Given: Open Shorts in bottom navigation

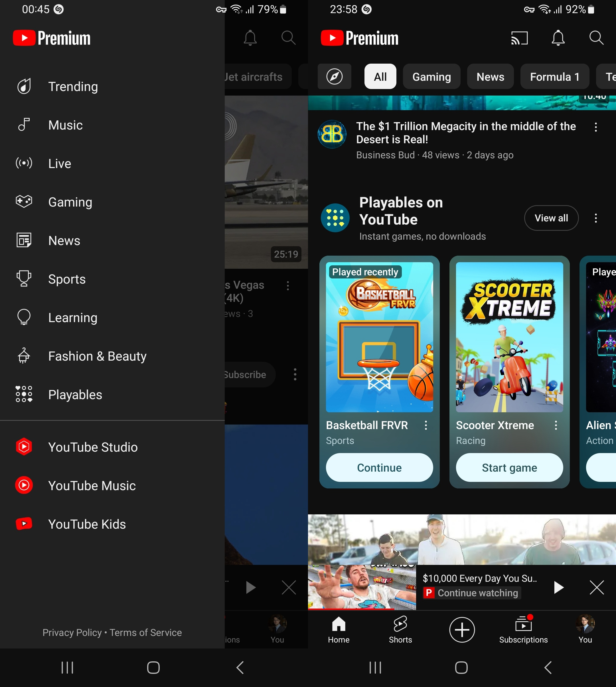Looking at the screenshot, I should coord(400,630).
